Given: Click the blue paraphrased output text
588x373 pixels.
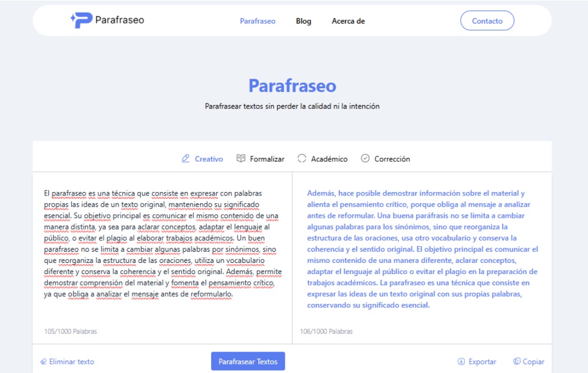Looking at the screenshot, I should 422,249.
